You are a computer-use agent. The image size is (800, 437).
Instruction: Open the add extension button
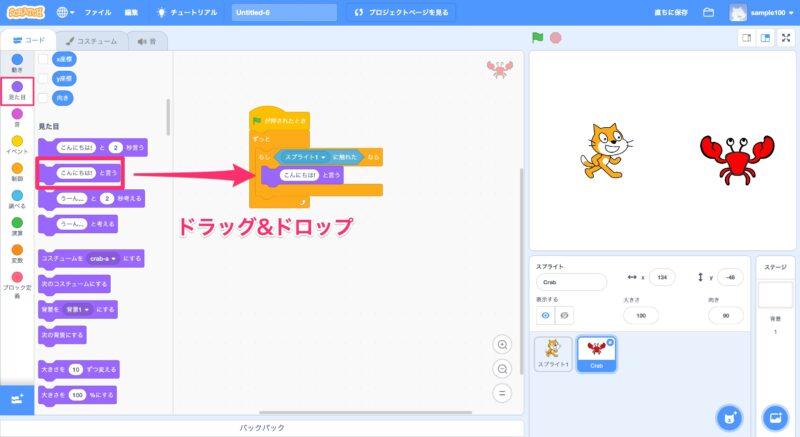coord(16,399)
